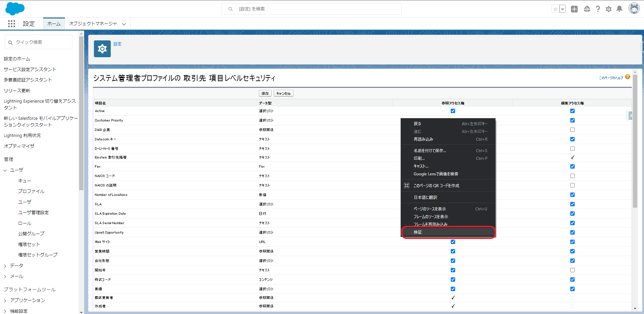Image resolution: width=644 pixels, height=314 pixels.
Task: Click the Salesforce cloud logo
Action: pos(15,8)
